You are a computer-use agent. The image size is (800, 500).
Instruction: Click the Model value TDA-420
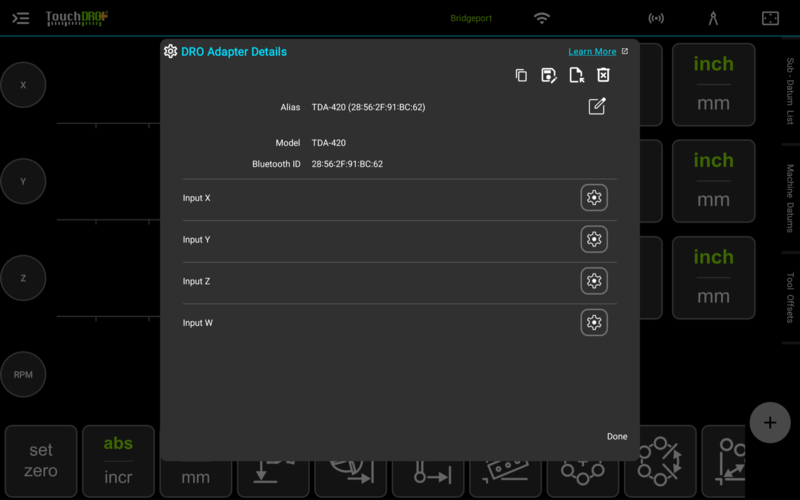pos(329,143)
